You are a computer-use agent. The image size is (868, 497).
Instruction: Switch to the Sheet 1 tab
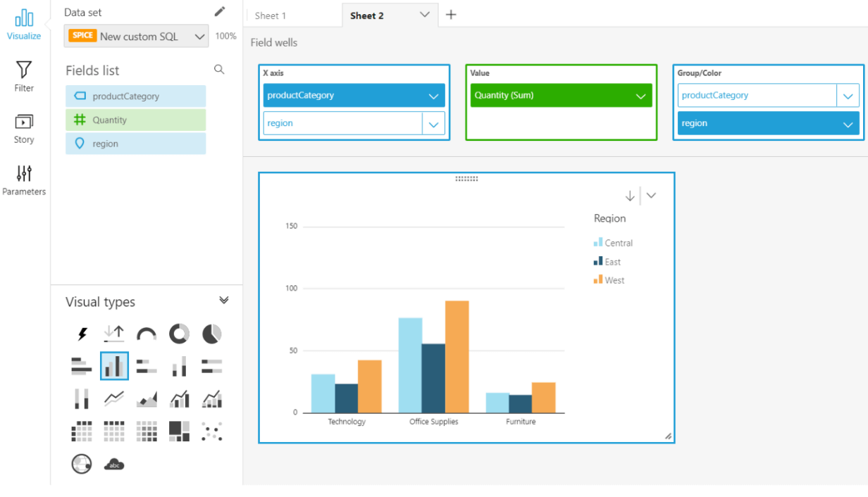[271, 15]
